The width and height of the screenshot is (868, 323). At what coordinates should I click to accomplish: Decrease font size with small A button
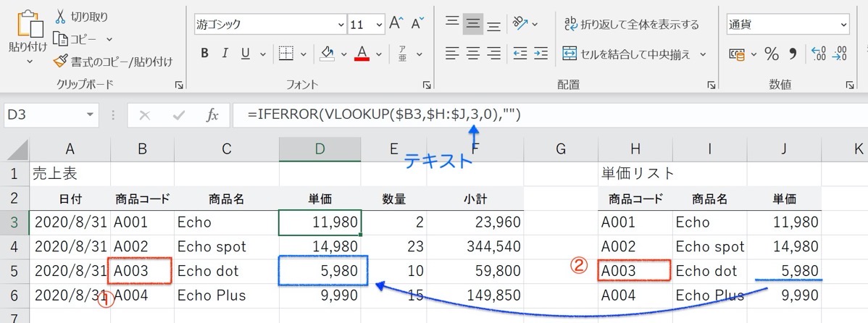click(x=417, y=23)
